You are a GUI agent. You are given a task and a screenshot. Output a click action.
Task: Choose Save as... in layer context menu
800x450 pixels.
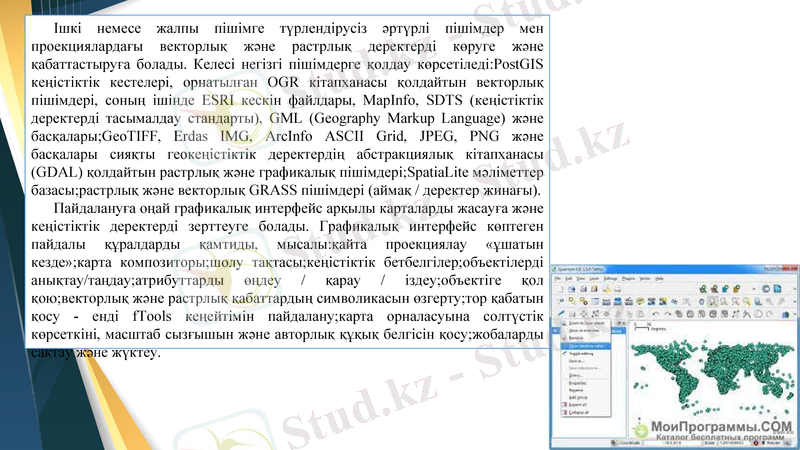[585, 361]
